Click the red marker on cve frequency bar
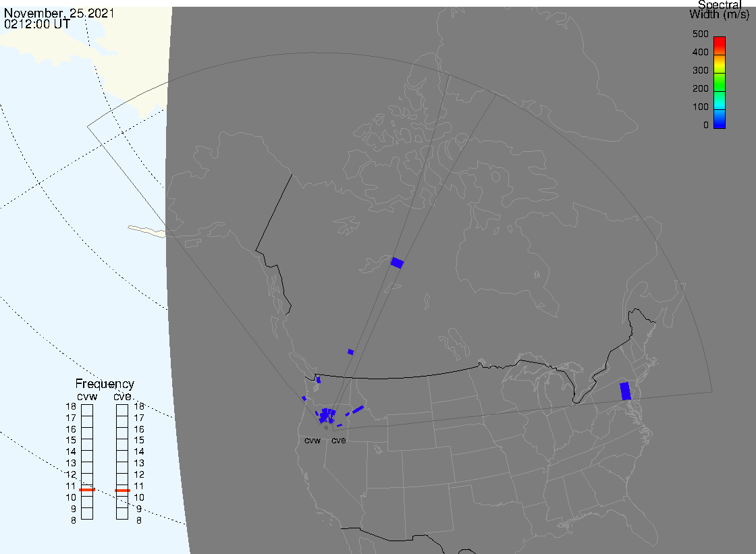756x554 pixels. (x=122, y=491)
